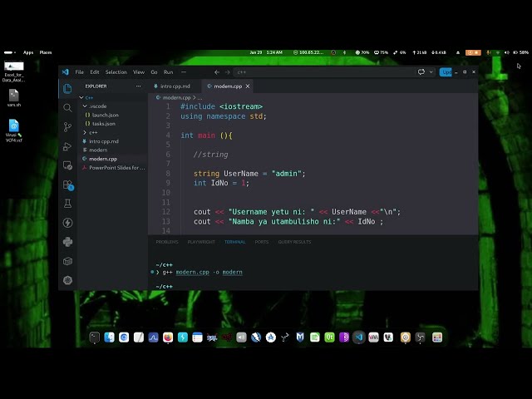Open Remote Explorer view
This screenshot has height=399, width=532.
67,165
